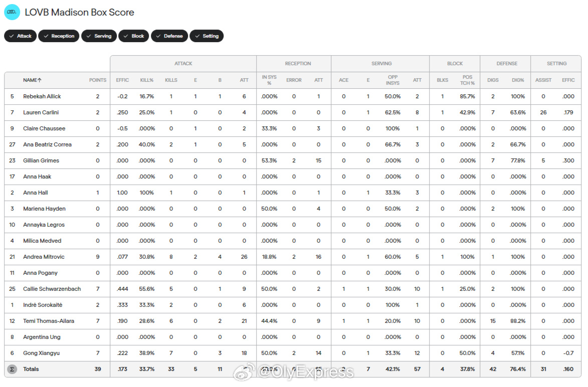Click Gillian Grimes's .300 setting efficiency
Image resolution: width=588 pixels, height=387 pixels.
568,160
